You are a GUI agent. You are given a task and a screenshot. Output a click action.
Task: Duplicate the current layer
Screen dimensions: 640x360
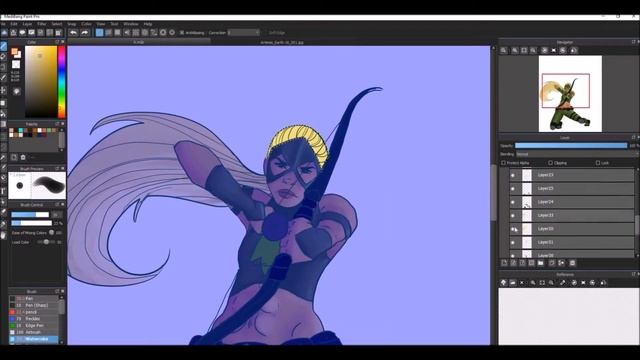click(x=552, y=263)
